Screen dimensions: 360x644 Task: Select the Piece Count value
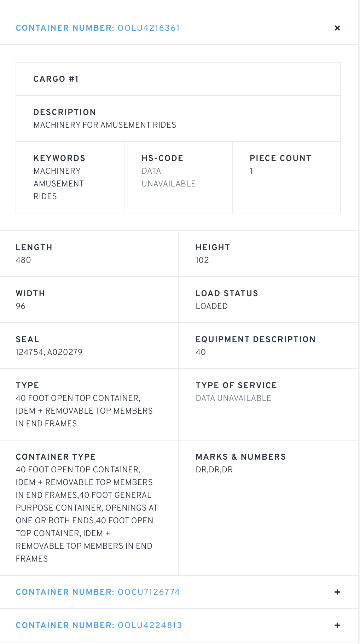pyautogui.click(x=251, y=171)
